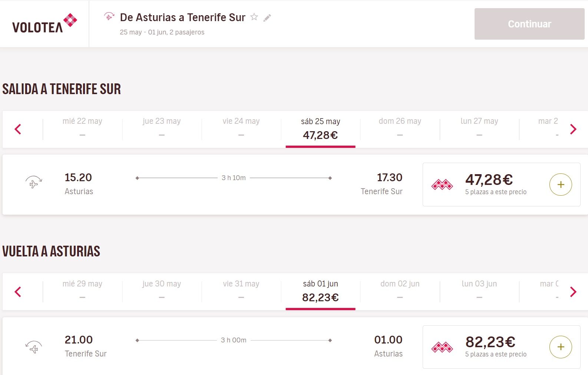Pick mié 22 may departure date
The image size is (588, 375).
pyautogui.click(x=82, y=128)
